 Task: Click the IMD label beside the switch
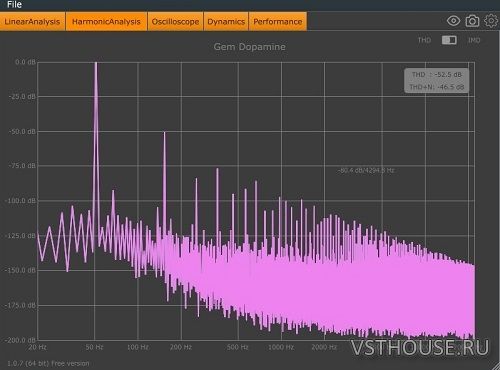[474, 40]
